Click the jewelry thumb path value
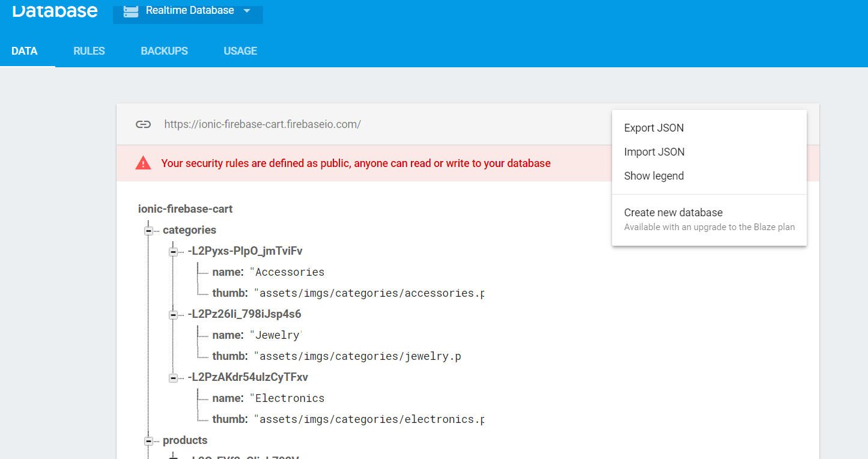Image resolution: width=868 pixels, height=459 pixels. tap(357, 356)
